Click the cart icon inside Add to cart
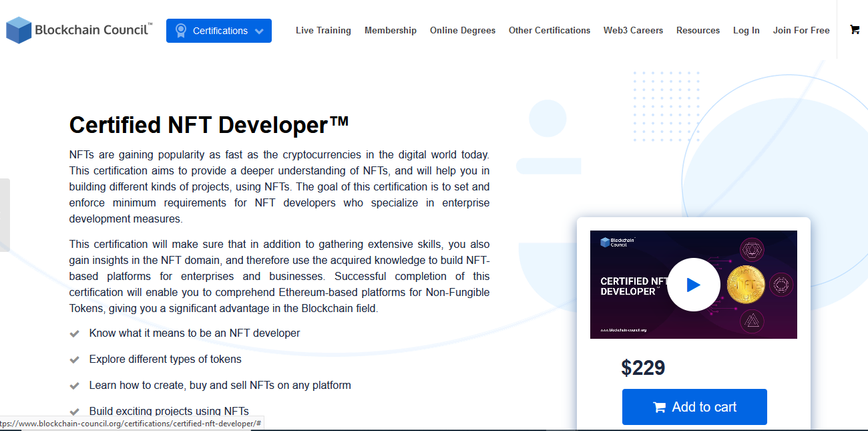 (x=660, y=408)
